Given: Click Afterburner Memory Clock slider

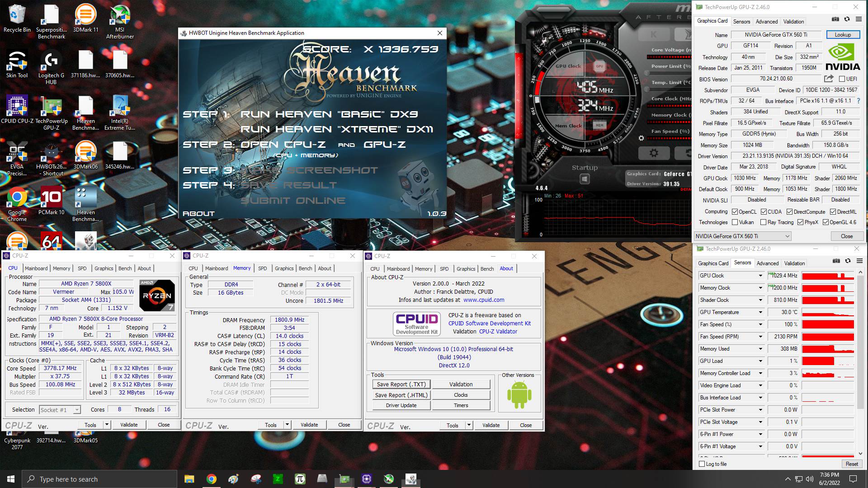Looking at the screenshot, I should click(669, 122).
